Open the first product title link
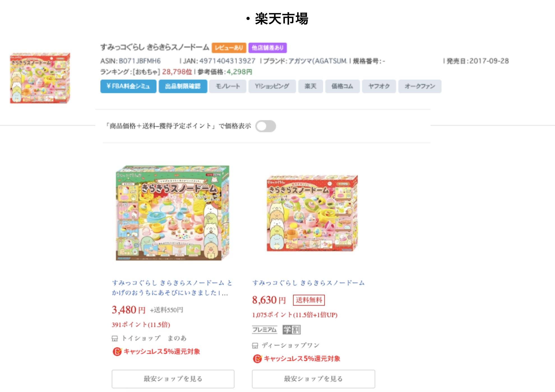Image resolution: width=555 pixels, height=392 pixels. [172, 288]
